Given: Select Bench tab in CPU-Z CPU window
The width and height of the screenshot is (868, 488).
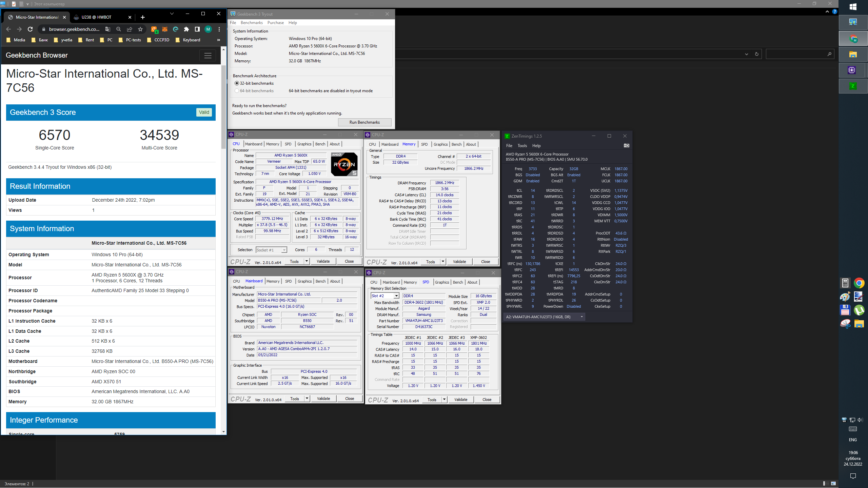Looking at the screenshot, I should (x=320, y=144).
